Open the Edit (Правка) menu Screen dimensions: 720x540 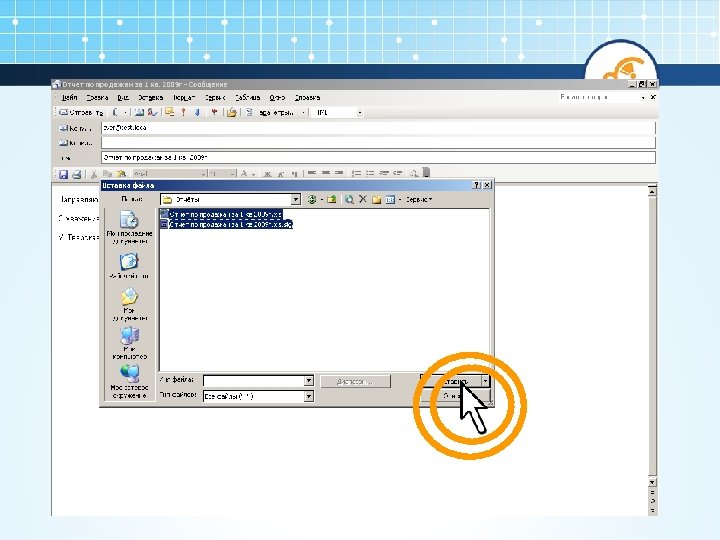click(97, 98)
